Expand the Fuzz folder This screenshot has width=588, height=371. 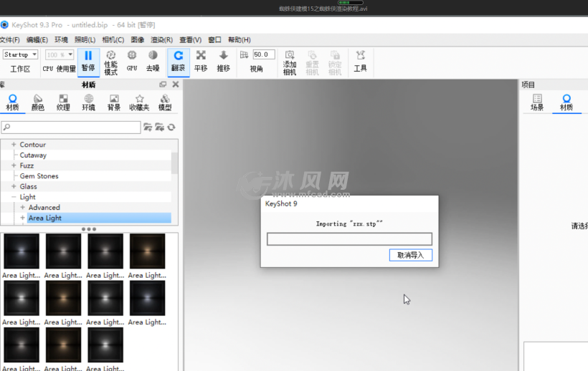pyautogui.click(x=14, y=165)
